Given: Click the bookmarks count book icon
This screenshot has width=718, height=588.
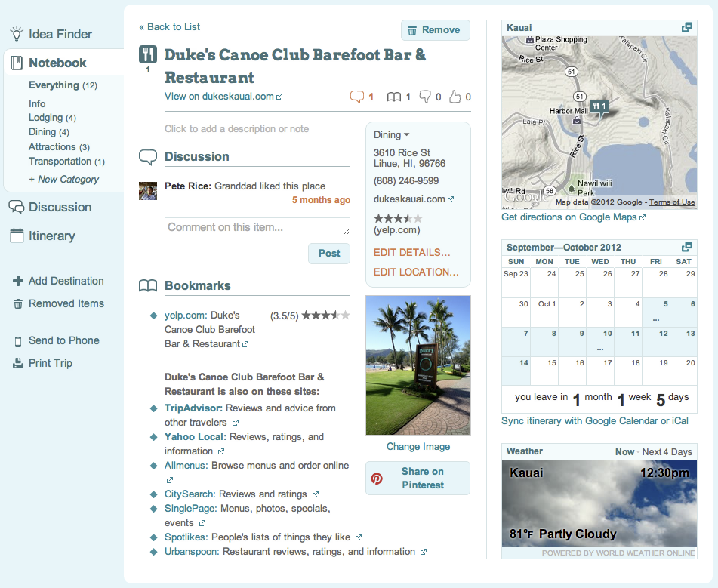Looking at the screenshot, I should pyautogui.click(x=393, y=97).
